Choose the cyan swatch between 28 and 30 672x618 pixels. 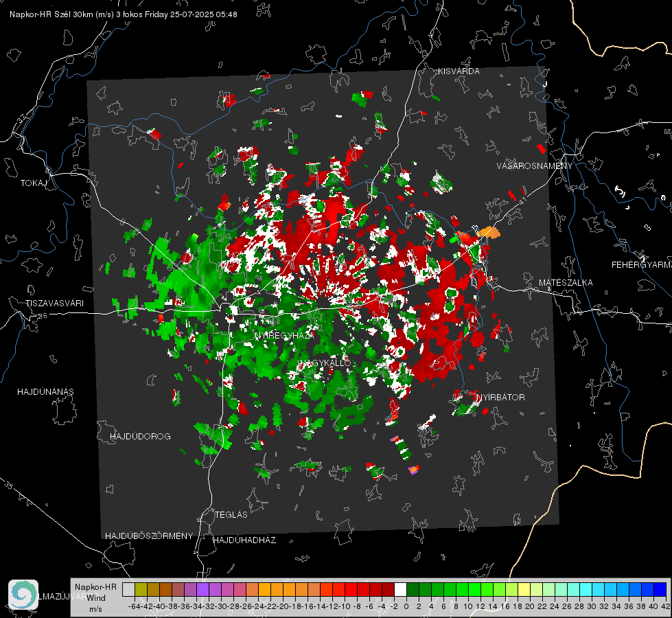(x=586, y=589)
